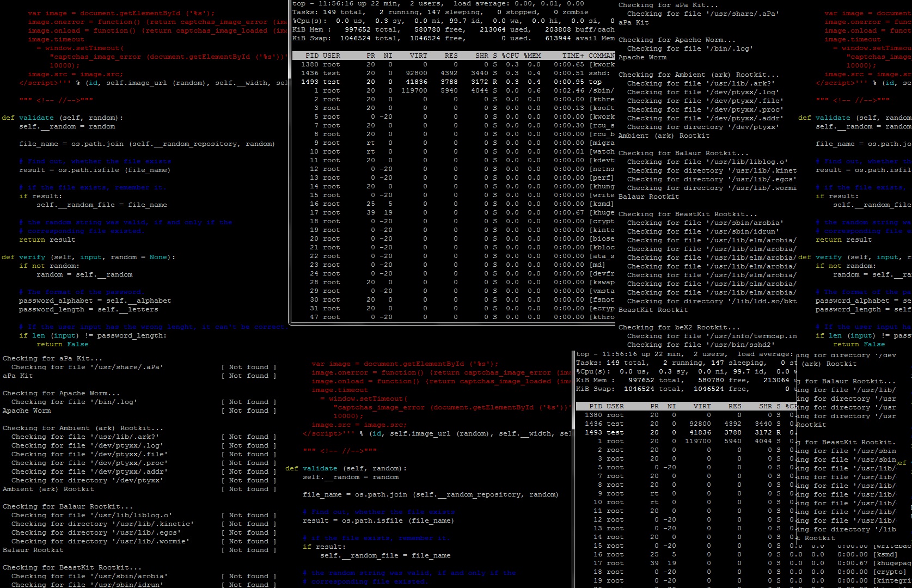Click the '203808 buff/cach' memory value
Screen dimensions: 912x588
579,29
